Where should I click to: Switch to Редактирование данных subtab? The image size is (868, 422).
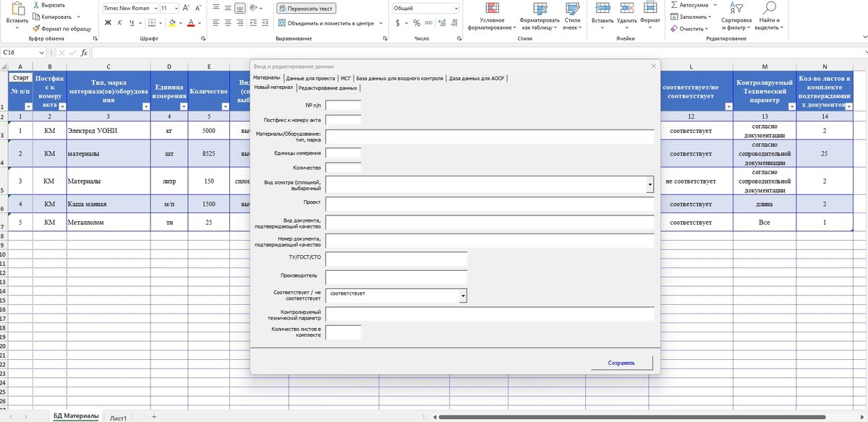click(328, 87)
